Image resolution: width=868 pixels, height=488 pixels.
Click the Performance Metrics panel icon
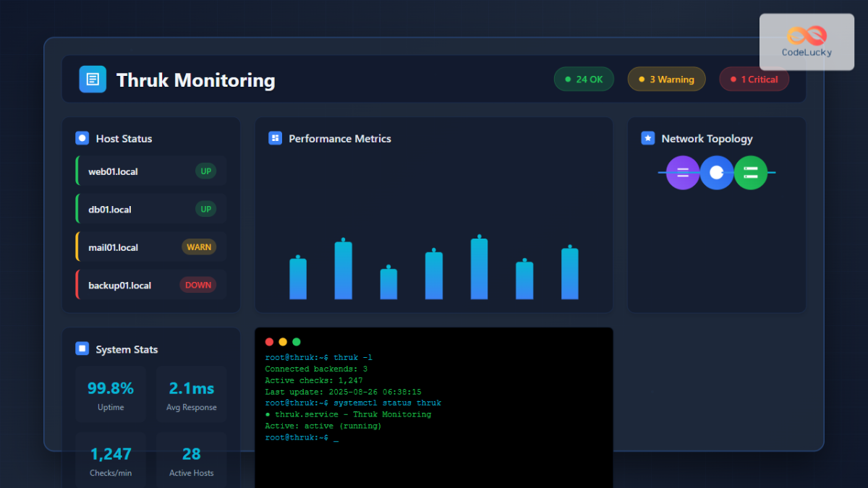tap(275, 138)
